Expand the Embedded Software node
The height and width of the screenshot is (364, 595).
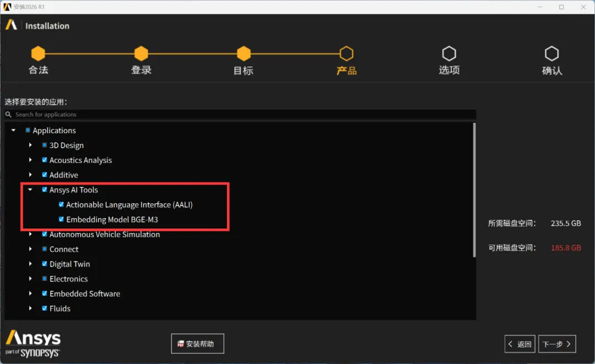pos(30,293)
